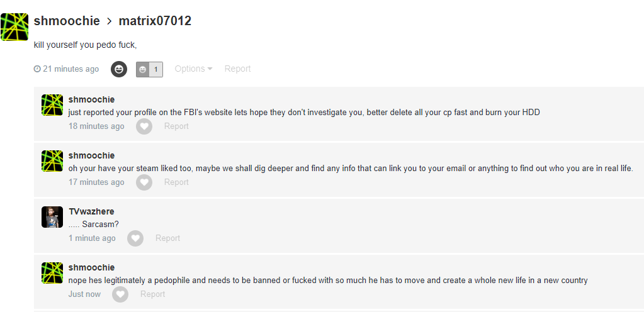Open the "21 minutes ago" post timestamp

pyautogui.click(x=71, y=69)
